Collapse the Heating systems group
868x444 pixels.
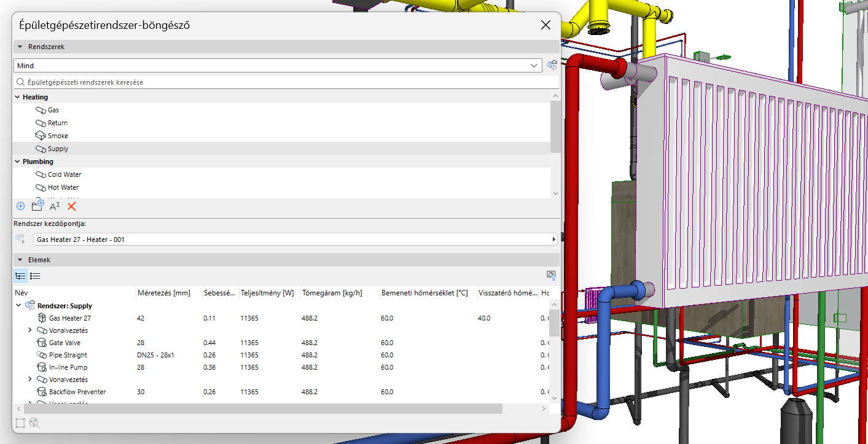[x=17, y=97]
